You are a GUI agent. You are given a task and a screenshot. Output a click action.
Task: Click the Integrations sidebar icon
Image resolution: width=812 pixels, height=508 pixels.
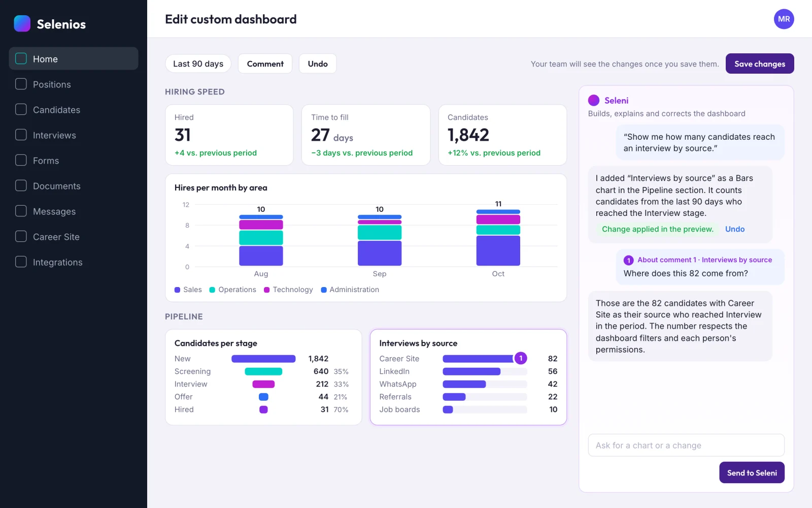point(21,262)
